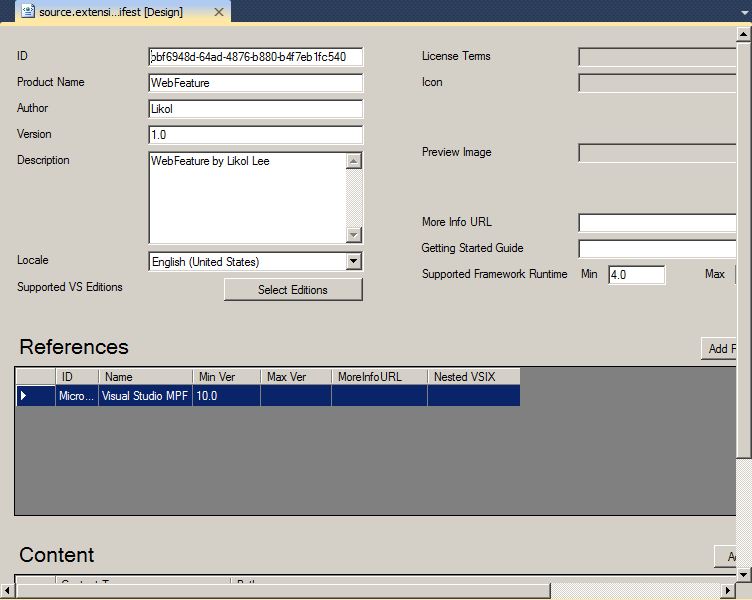Click the ID input field
The height and width of the screenshot is (600, 752).
[256, 57]
